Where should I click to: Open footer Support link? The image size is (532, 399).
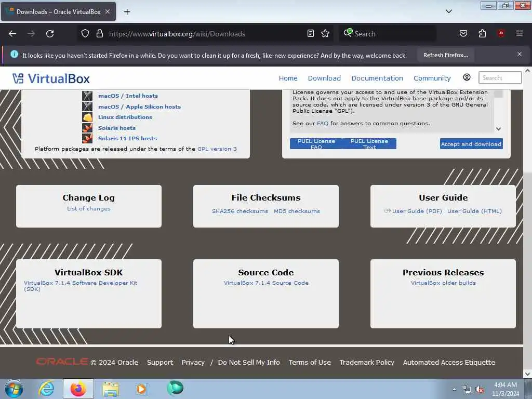tap(160, 362)
